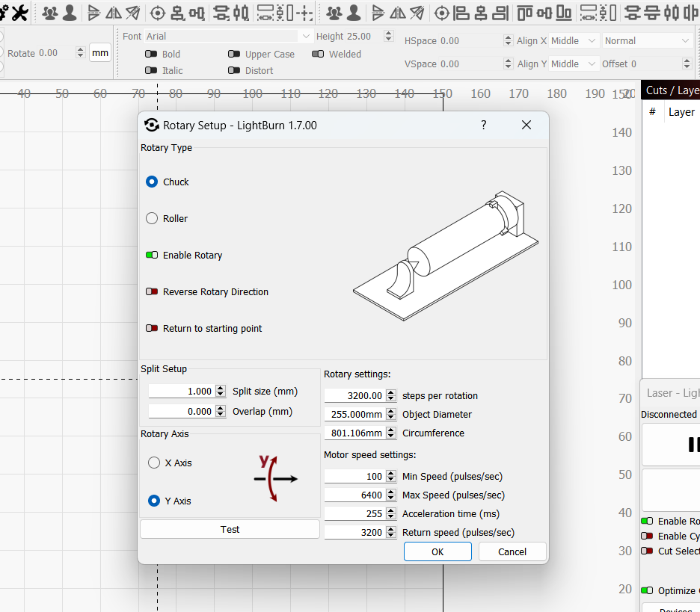Pause the job in Laser panel

pyautogui.click(x=693, y=445)
